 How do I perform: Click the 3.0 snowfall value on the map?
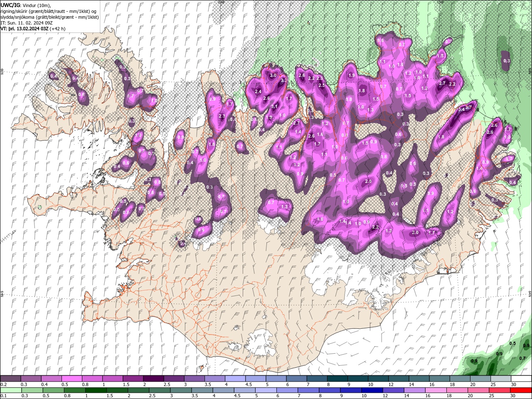[x=273, y=76]
